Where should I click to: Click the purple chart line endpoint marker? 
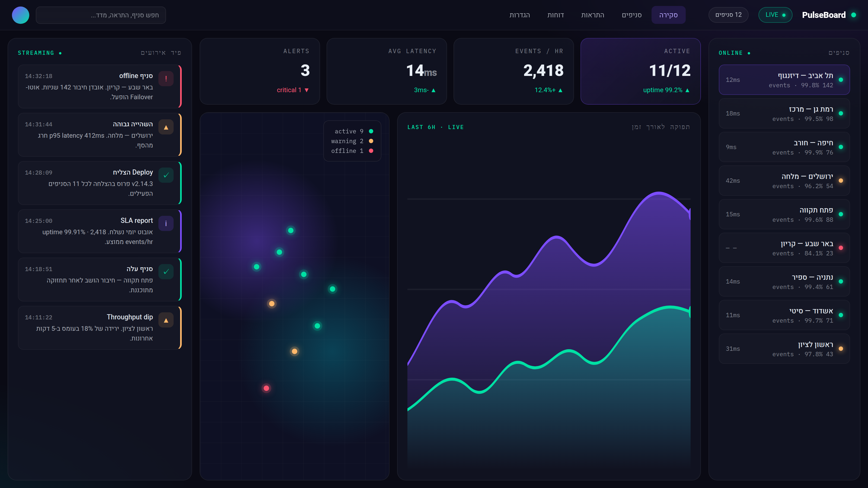point(690,214)
